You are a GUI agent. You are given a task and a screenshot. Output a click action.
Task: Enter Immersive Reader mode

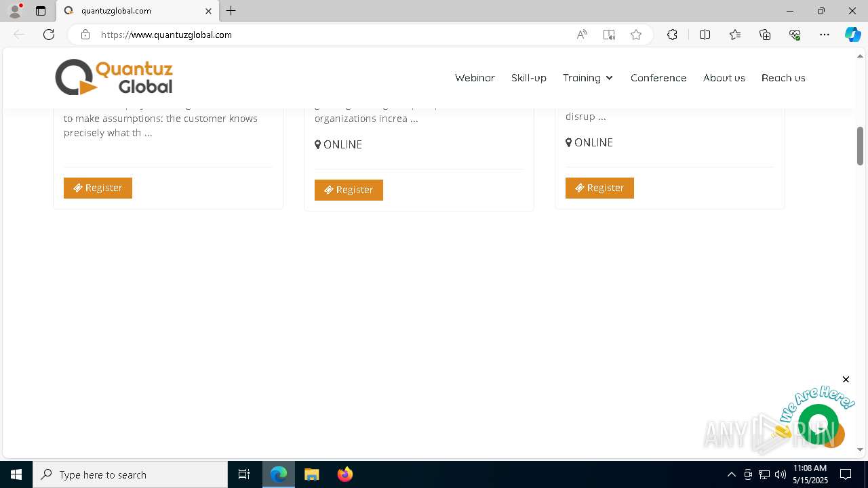click(609, 35)
